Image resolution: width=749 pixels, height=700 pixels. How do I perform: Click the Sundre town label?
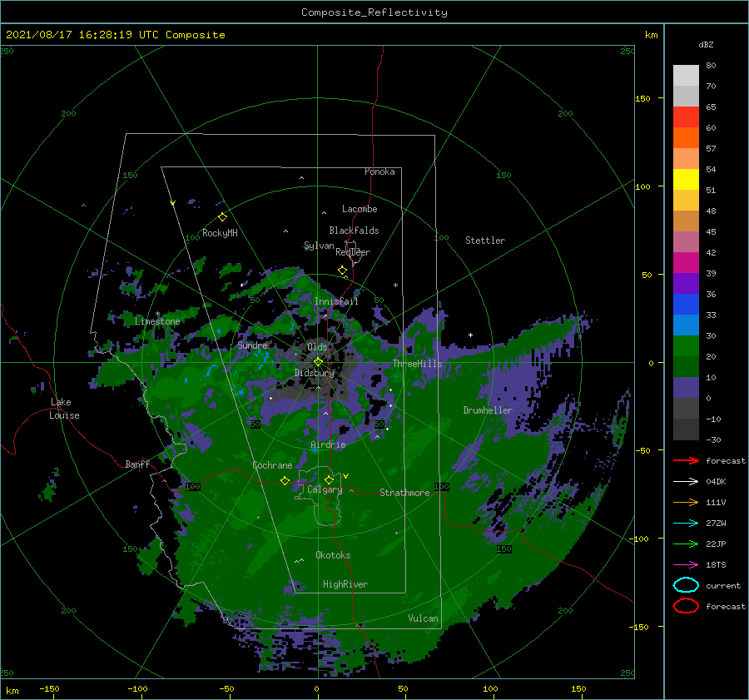point(252,345)
